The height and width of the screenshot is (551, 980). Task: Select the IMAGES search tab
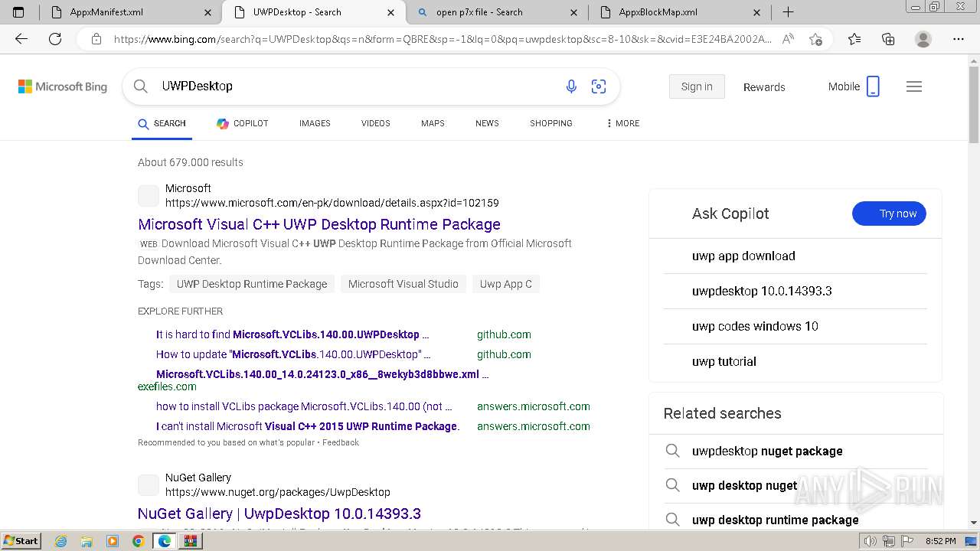(315, 123)
